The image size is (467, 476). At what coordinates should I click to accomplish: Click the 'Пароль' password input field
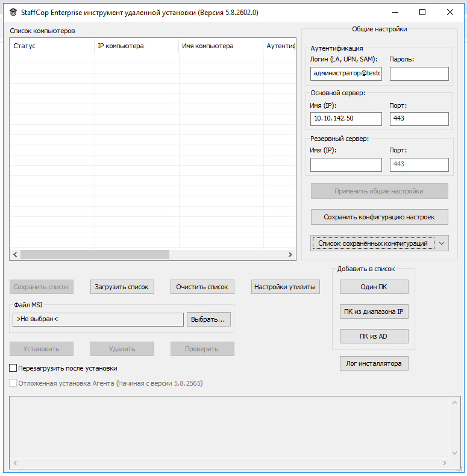(419, 74)
